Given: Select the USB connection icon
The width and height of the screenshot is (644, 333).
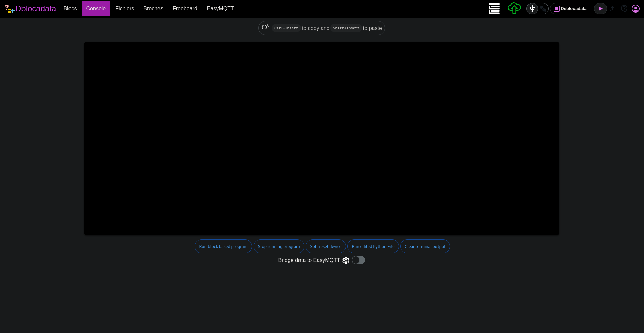Looking at the screenshot, I should point(532,9).
